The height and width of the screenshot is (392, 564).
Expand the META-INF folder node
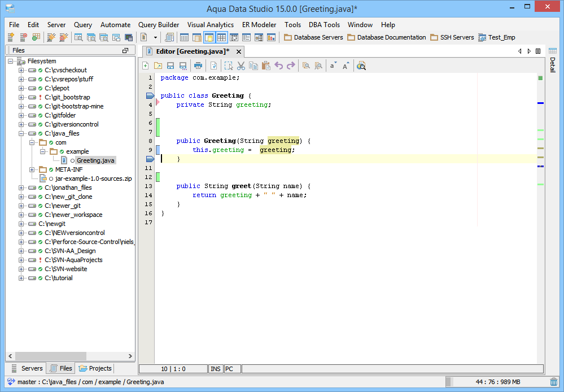(33, 169)
